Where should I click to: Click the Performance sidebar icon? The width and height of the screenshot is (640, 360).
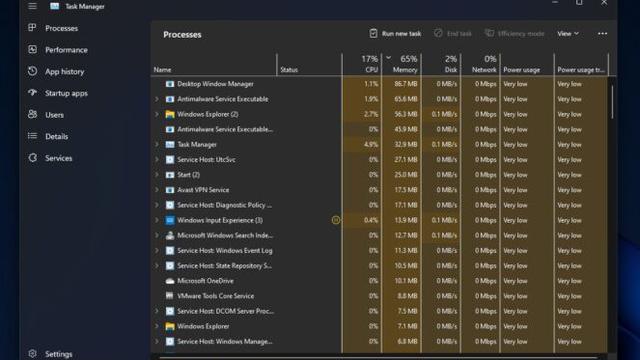pos(32,49)
